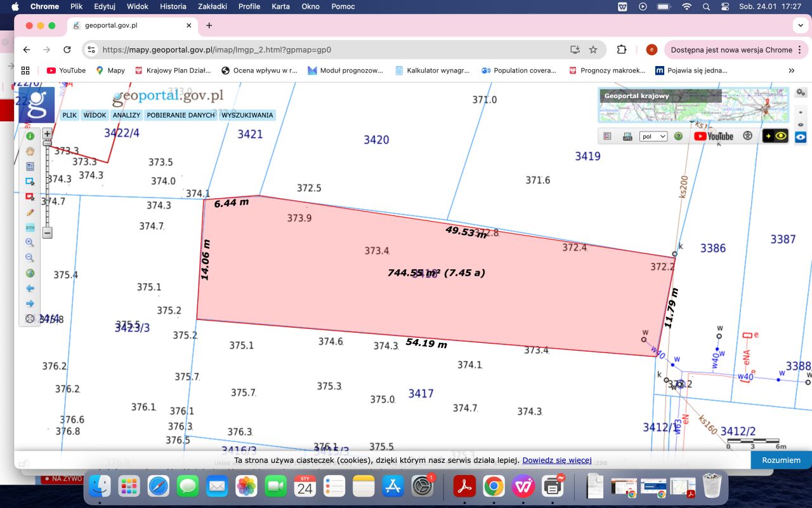Open the PLIK menu
The image size is (812, 508).
70,115
